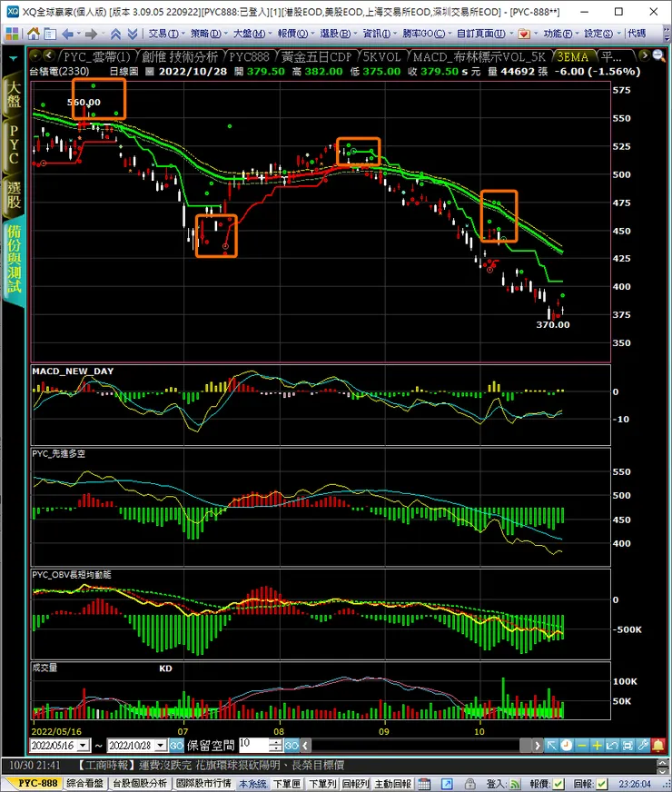
Task: Click the calendar icon in status bar
Action: (424, 784)
